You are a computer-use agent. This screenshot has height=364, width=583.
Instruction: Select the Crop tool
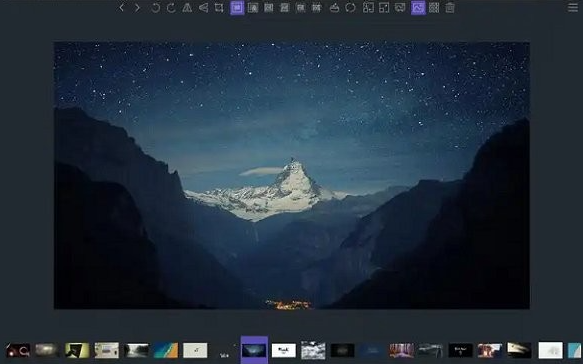coord(219,7)
